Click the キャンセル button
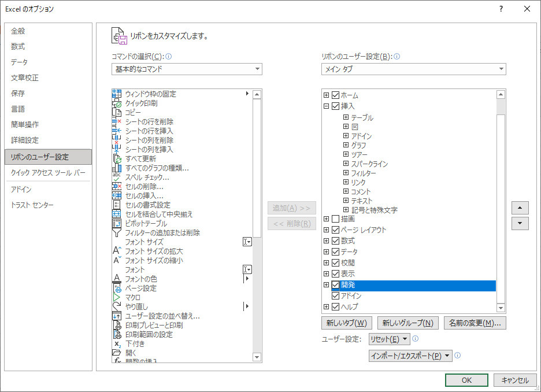This screenshot has height=392, width=541. tap(515, 380)
